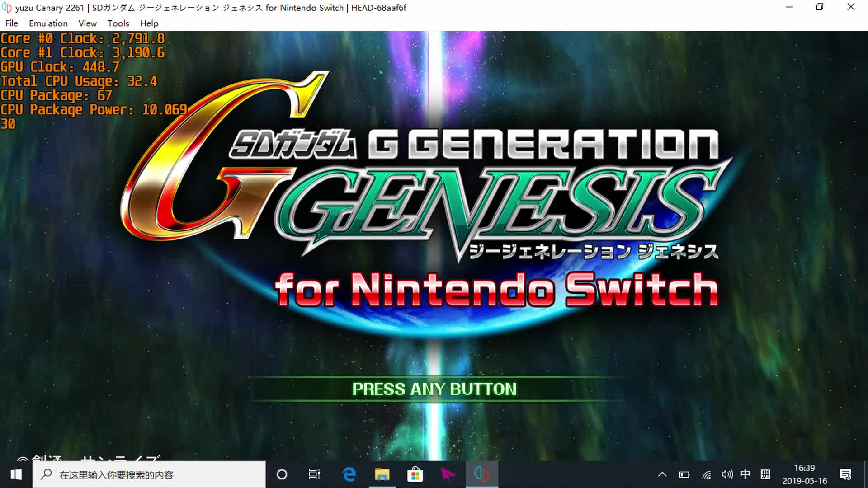Click the yuzu emulator taskbar icon
The height and width of the screenshot is (488, 868).
(481, 474)
